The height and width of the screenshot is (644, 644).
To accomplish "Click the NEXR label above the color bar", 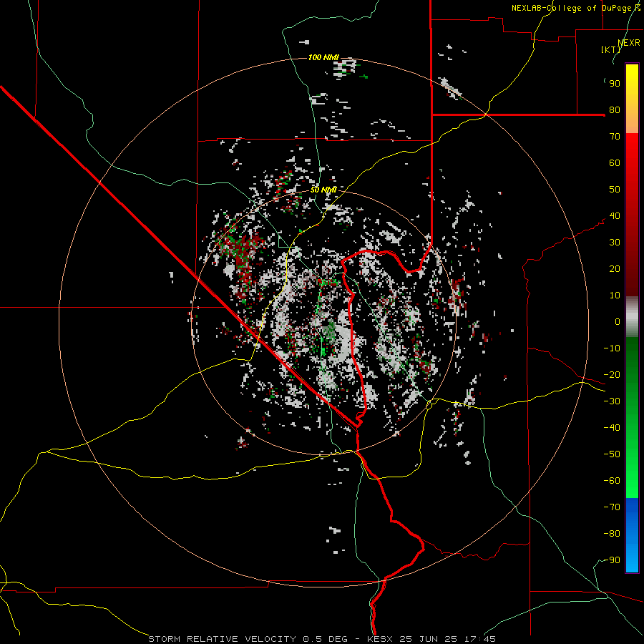I will pyautogui.click(x=629, y=43).
